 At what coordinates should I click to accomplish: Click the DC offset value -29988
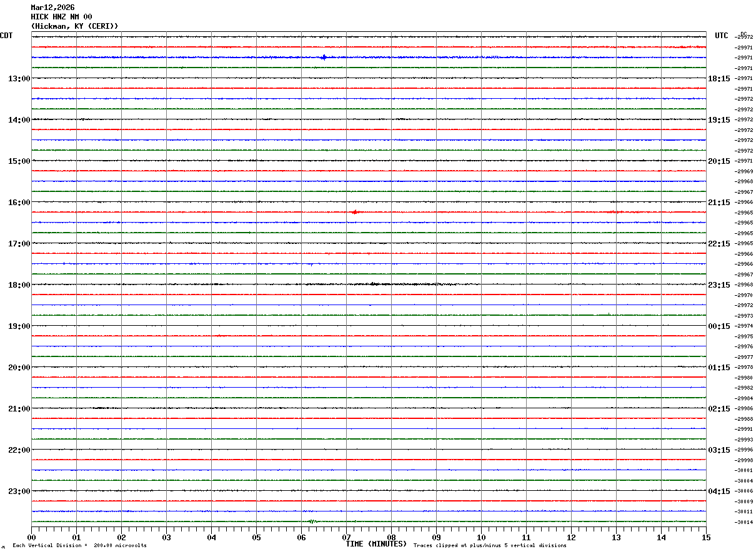(744, 419)
